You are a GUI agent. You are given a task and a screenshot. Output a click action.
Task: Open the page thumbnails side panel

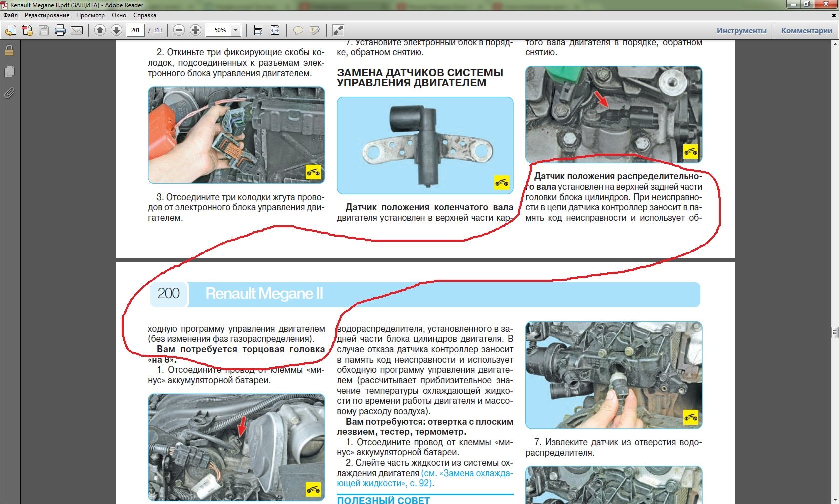click(9, 72)
